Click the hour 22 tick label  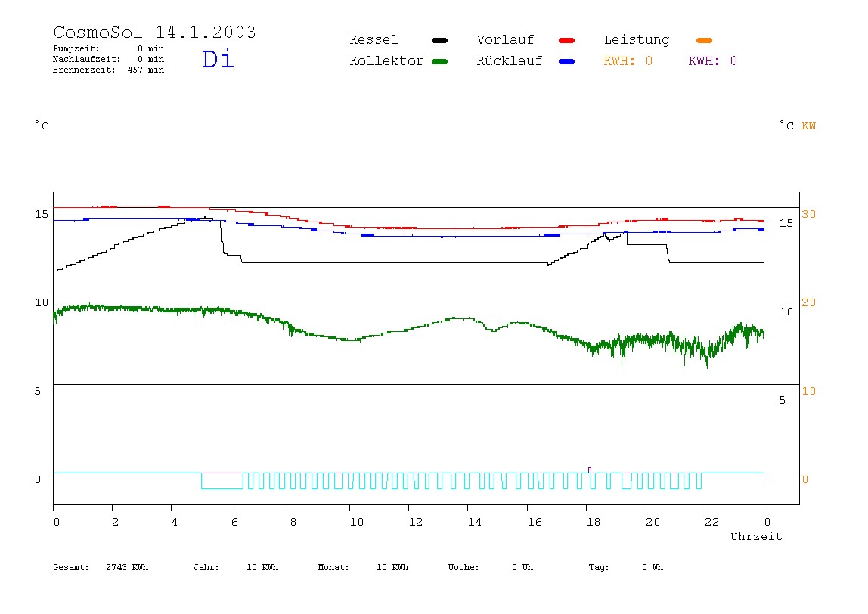point(711,522)
